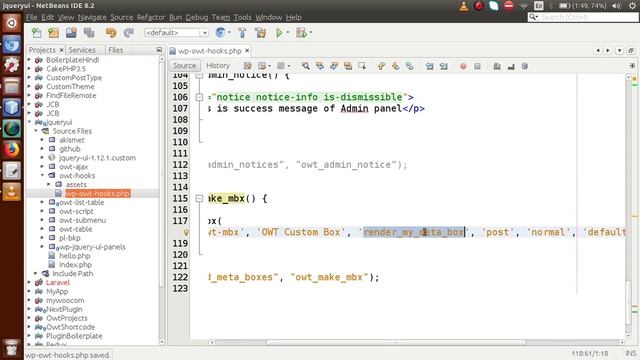Switch to the History view
This screenshot has height=360, width=640.
218,66
